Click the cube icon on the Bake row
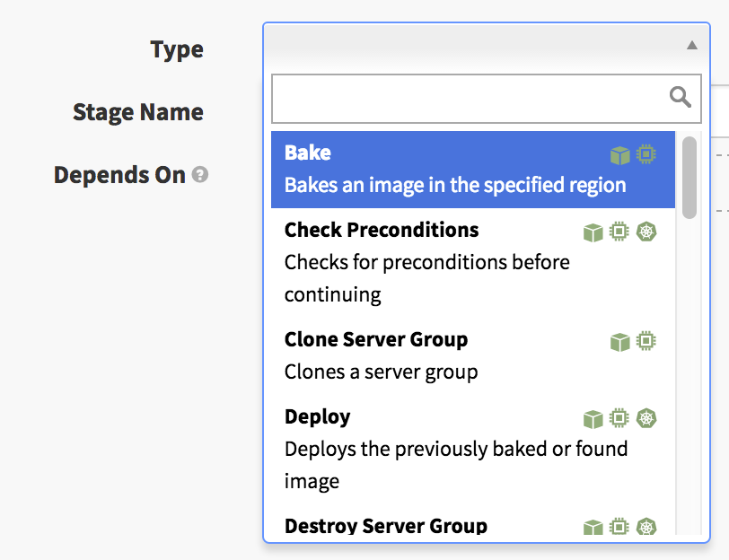The image size is (729, 560). [x=619, y=154]
